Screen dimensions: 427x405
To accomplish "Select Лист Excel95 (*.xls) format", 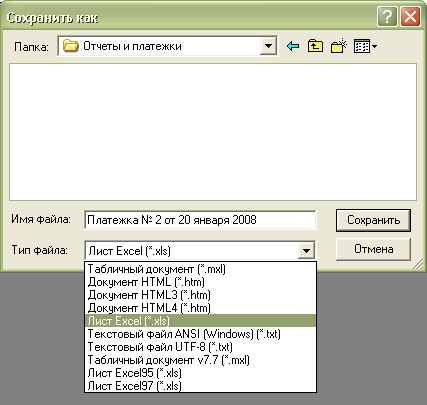I will (x=200, y=373).
